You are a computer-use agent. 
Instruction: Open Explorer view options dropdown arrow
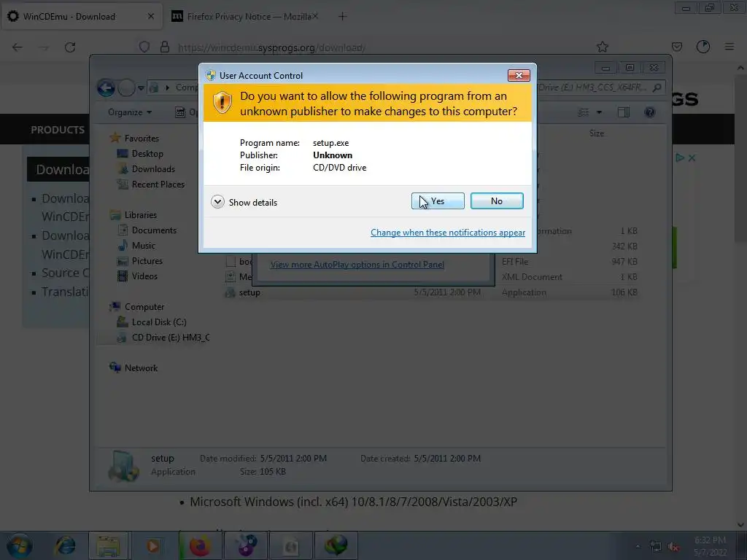[600, 112]
